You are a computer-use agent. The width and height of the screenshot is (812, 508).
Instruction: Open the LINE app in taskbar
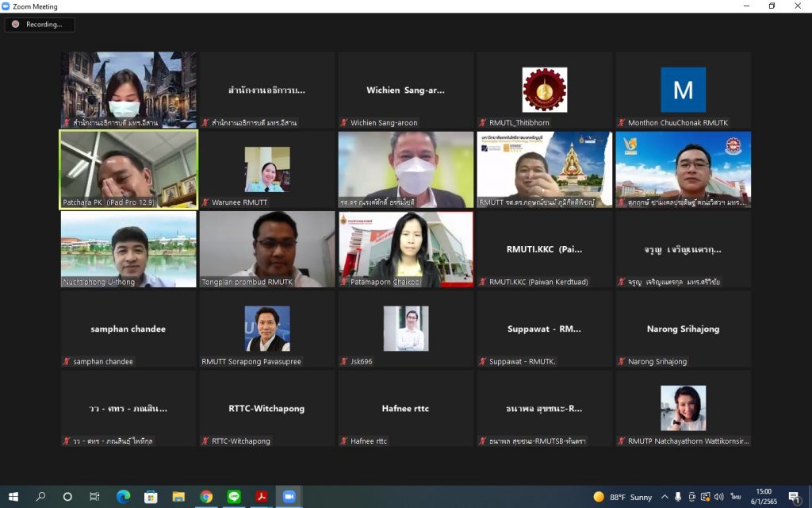point(234,497)
